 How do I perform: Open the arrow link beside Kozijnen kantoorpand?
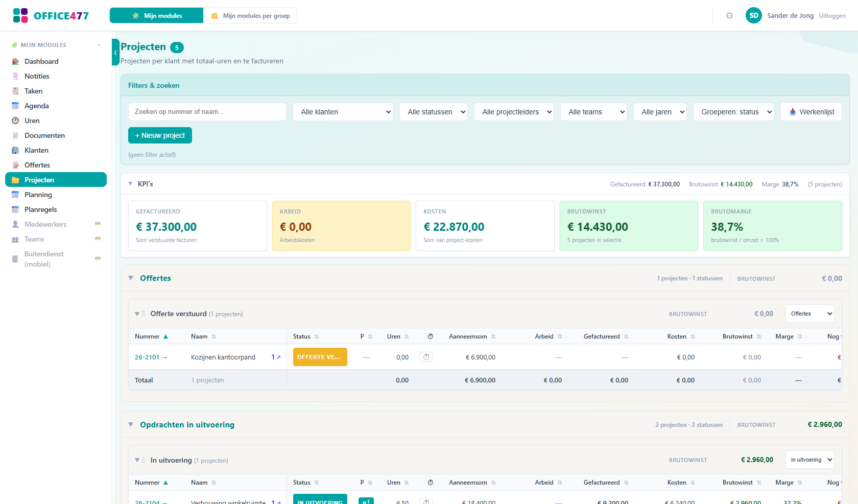tap(276, 357)
